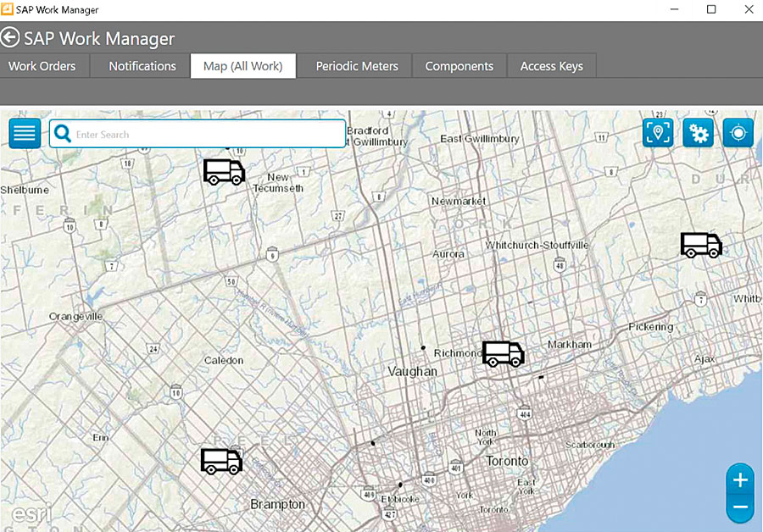Minimize the SAP Work Manager window
Screen dimensions: 763x532
click(x=675, y=9)
